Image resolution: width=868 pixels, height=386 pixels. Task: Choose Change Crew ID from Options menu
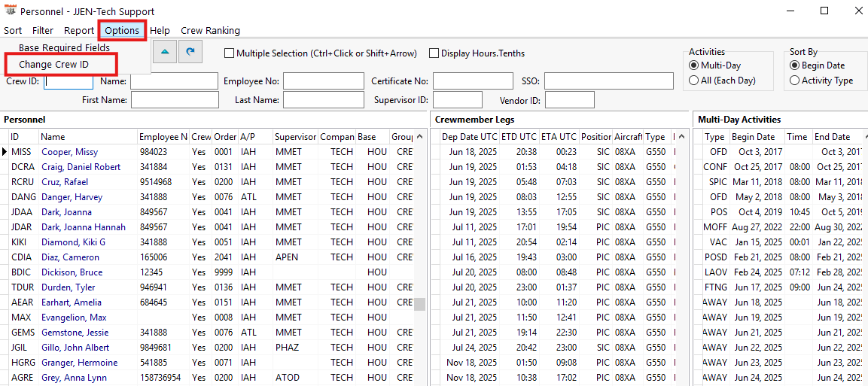[x=53, y=65]
